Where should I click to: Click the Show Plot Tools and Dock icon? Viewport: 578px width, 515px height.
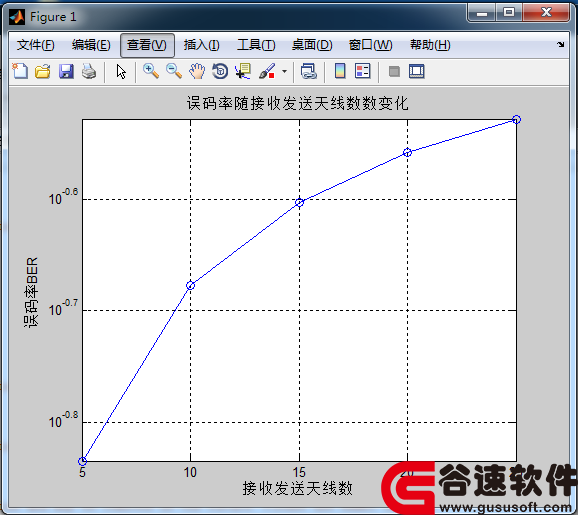[417, 71]
